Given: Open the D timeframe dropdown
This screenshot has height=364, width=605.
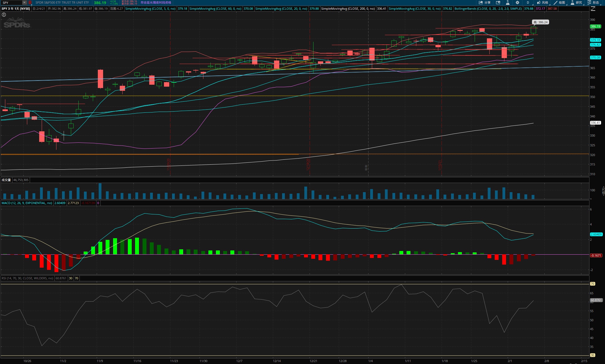Looking at the screenshot, I should (528, 2).
